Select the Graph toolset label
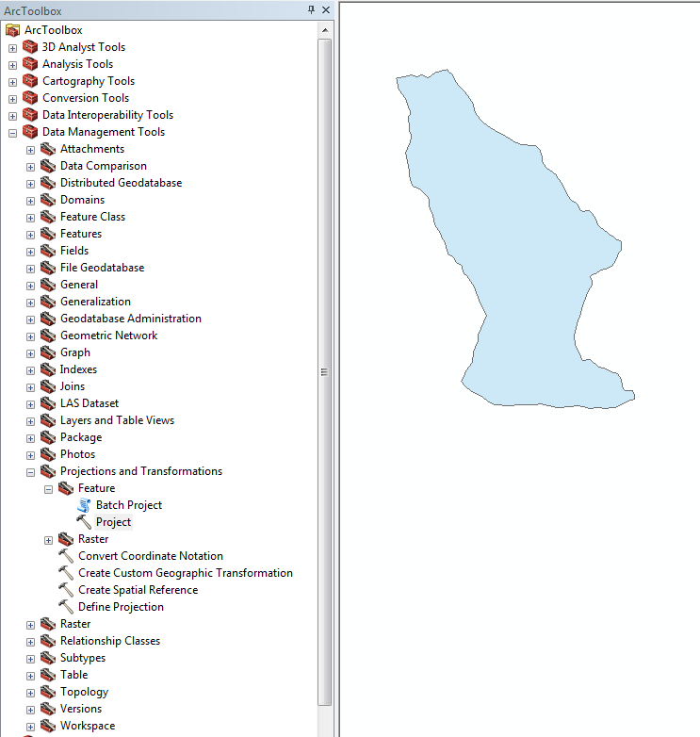 [75, 352]
